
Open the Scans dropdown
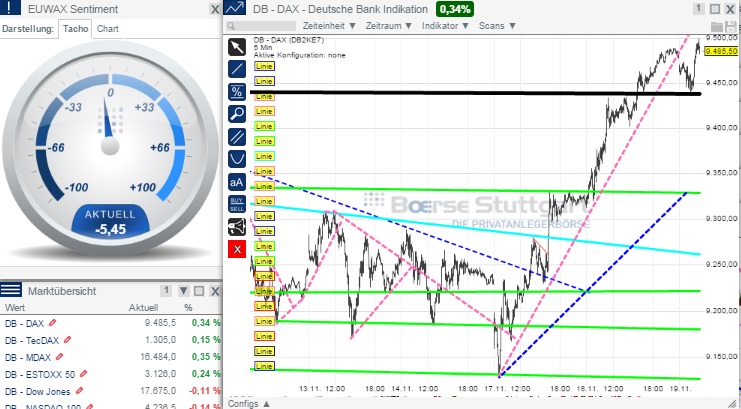click(x=497, y=26)
